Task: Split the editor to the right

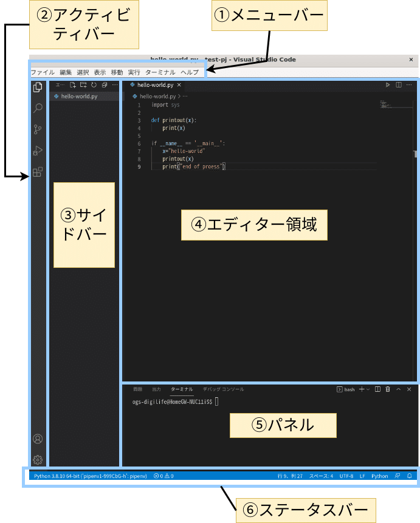Action: 399,85
